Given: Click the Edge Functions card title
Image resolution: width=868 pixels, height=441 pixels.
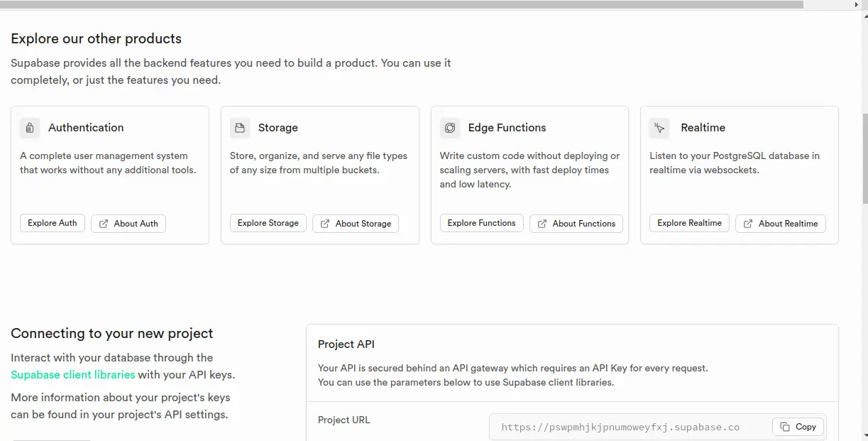Looking at the screenshot, I should tap(507, 128).
